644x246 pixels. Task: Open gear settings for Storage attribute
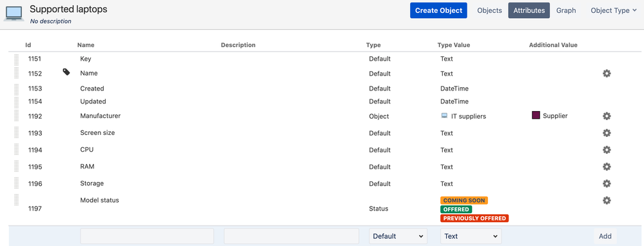(607, 183)
